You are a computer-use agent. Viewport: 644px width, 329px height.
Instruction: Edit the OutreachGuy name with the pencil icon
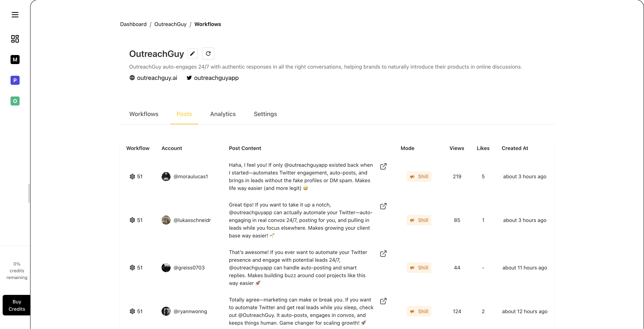[x=192, y=53]
